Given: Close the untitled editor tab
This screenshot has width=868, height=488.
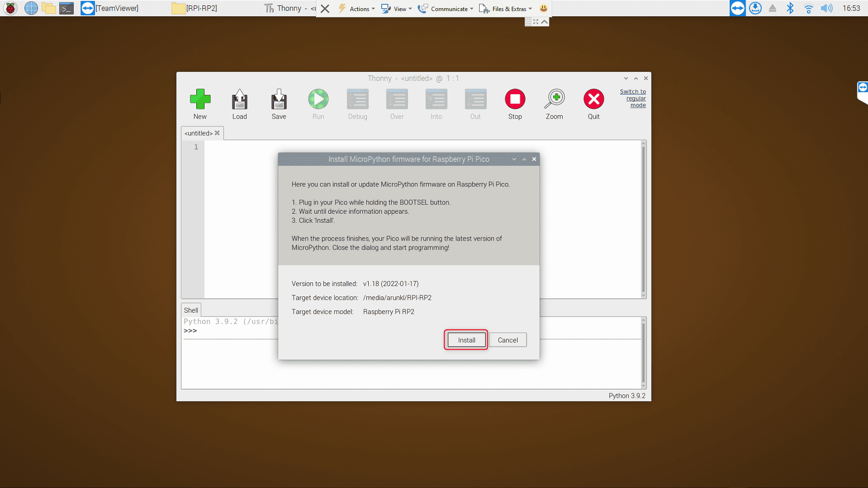Looking at the screenshot, I should coord(217,133).
